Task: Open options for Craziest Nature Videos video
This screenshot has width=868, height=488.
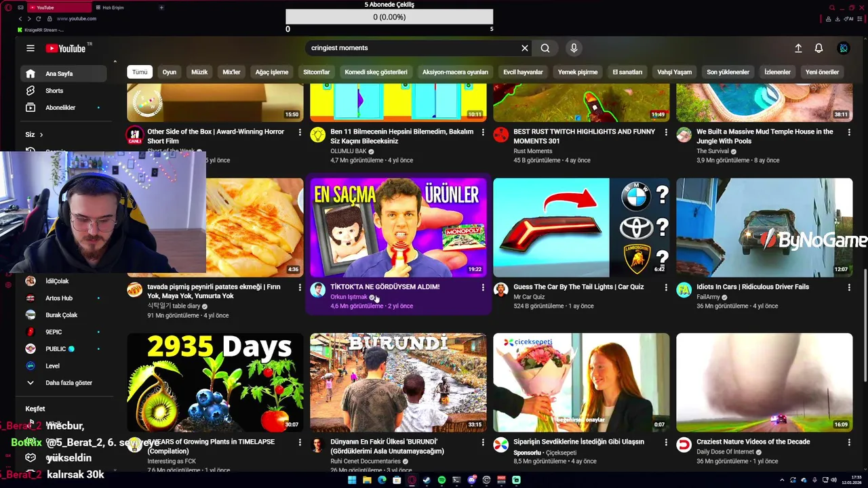Action: coord(849,443)
